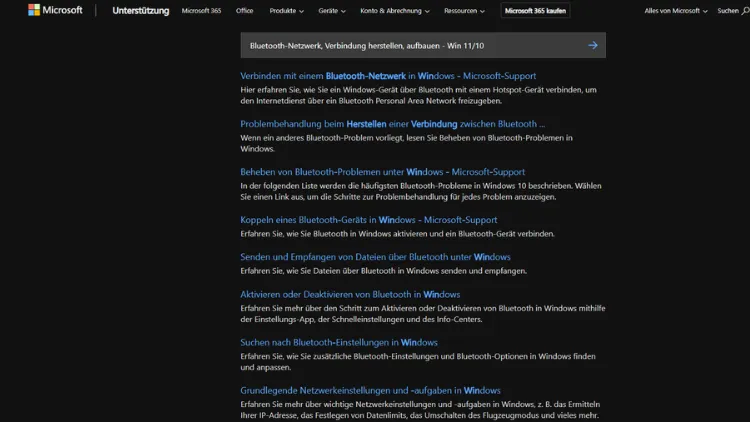Open Verbinden mit einem Bluetooth-Netzwerk result

pyautogui.click(x=388, y=76)
